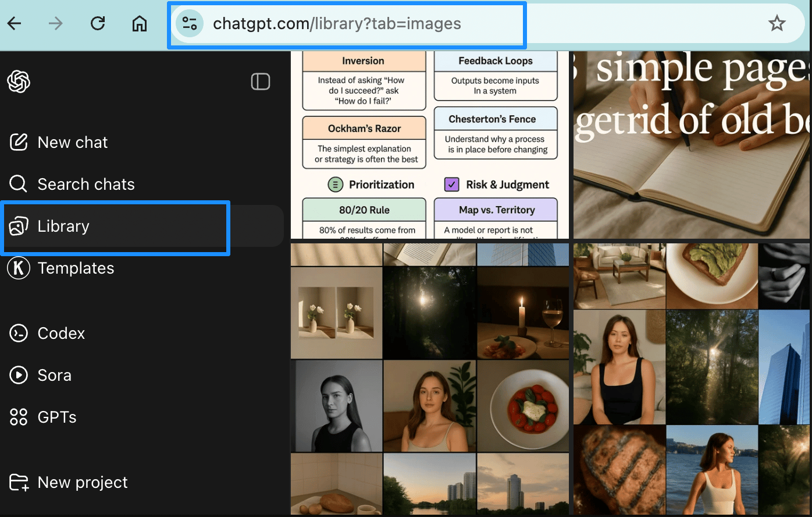The width and height of the screenshot is (812, 517).
Task: Open Search chats magnifier icon
Action: (x=19, y=184)
